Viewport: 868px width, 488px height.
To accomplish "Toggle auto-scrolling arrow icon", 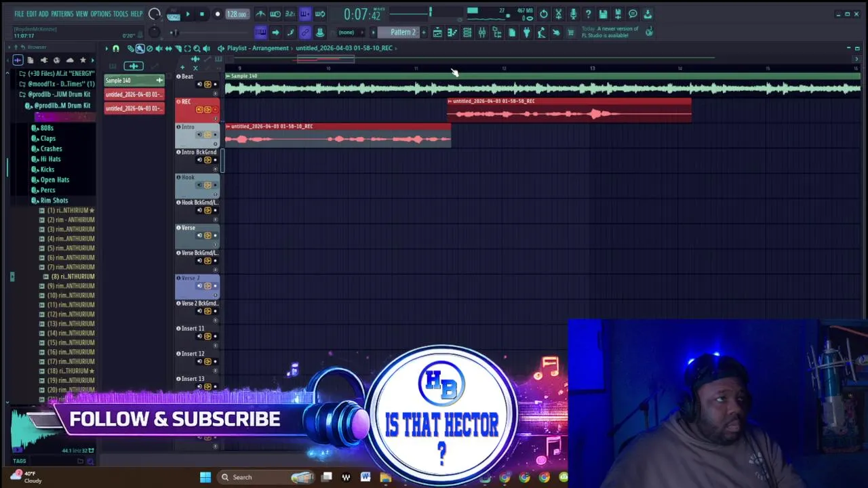I will (275, 33).
